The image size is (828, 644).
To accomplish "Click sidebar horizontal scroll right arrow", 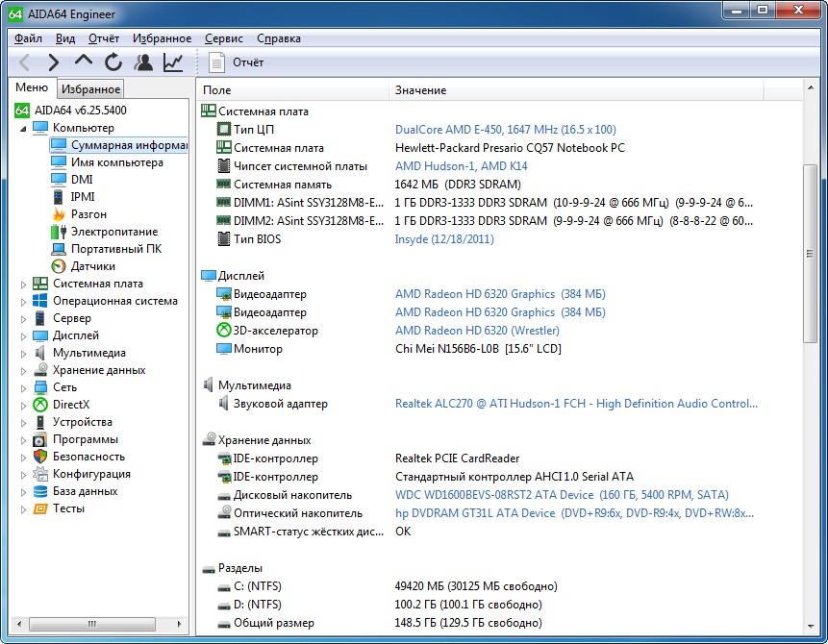I will 179,624.
